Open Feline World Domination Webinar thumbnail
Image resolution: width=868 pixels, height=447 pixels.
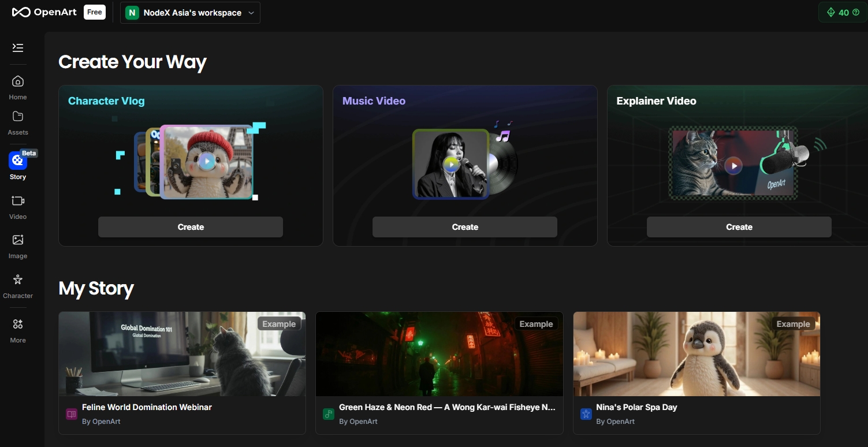click(x=182, y=354)
